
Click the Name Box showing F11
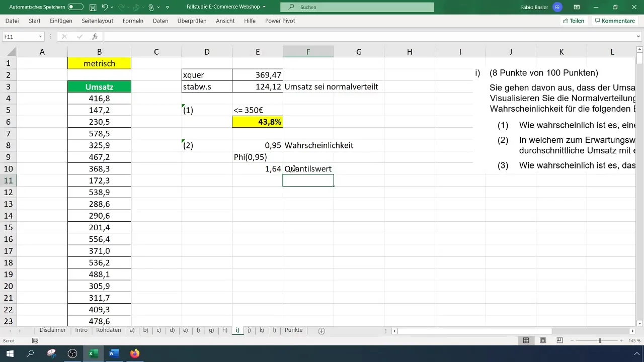20,37
